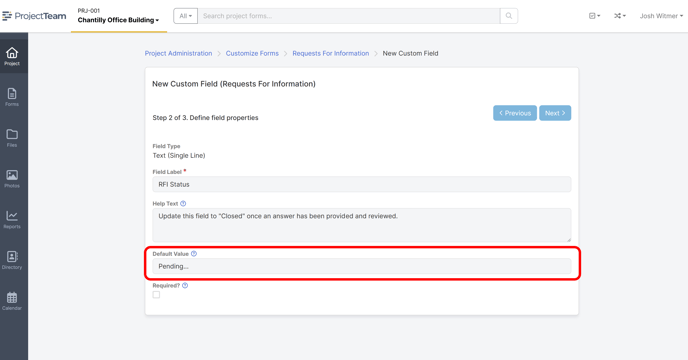The image size is (688, 360).
Task: Show Default Value help icon
Action: pos(194,254)
